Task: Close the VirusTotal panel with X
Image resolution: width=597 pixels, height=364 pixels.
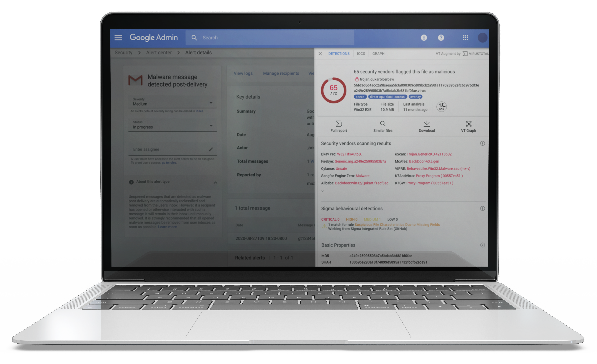Action: pyautogui.click(x=320, y=54)
